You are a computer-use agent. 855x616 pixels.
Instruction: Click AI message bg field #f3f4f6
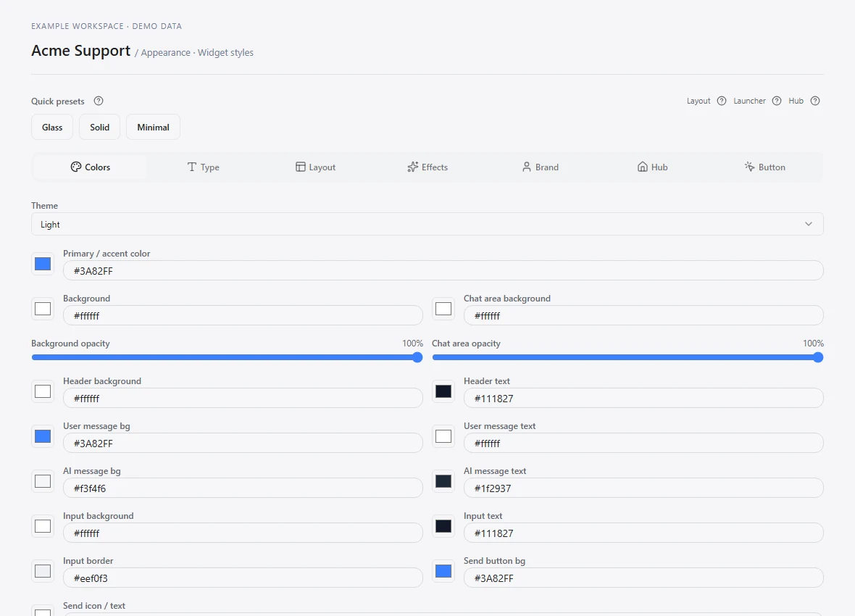pos(243,488)
